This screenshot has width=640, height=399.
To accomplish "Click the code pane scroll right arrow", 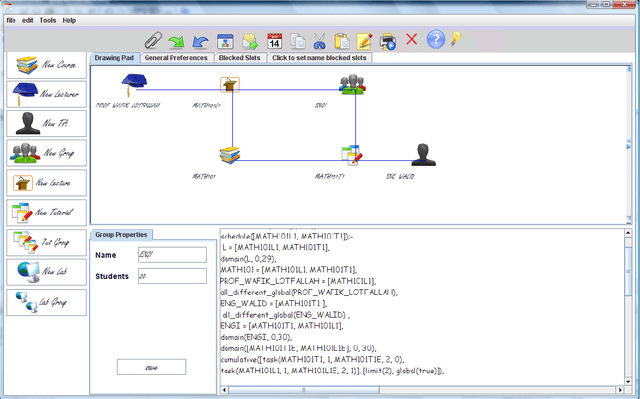I will [620, 390].
